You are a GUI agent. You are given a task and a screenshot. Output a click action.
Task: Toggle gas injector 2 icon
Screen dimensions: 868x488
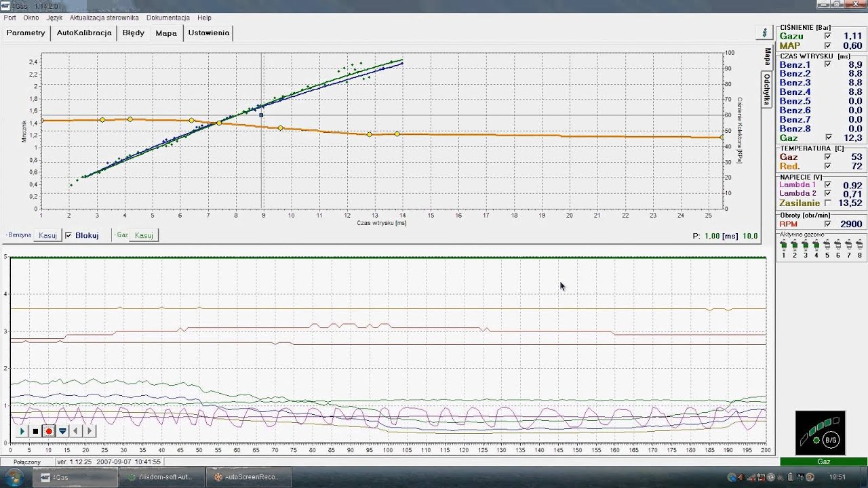[795, 245]
